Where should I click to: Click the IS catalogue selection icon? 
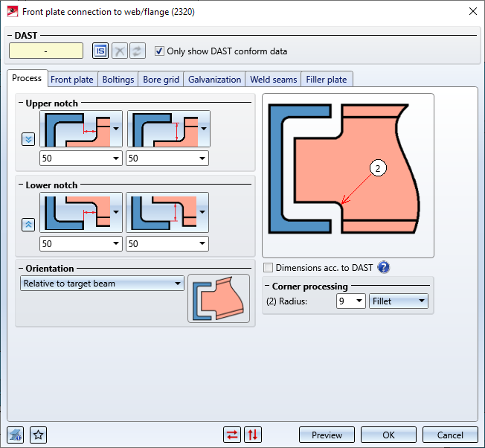[x=100, y=51]
